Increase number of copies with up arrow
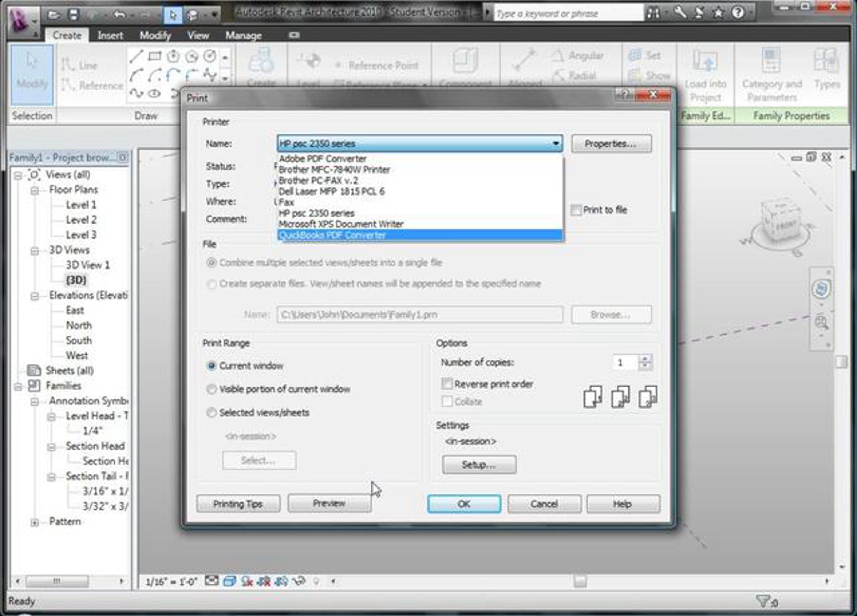The width and height of the screenshot is (857, 616). tap(645, 358)
